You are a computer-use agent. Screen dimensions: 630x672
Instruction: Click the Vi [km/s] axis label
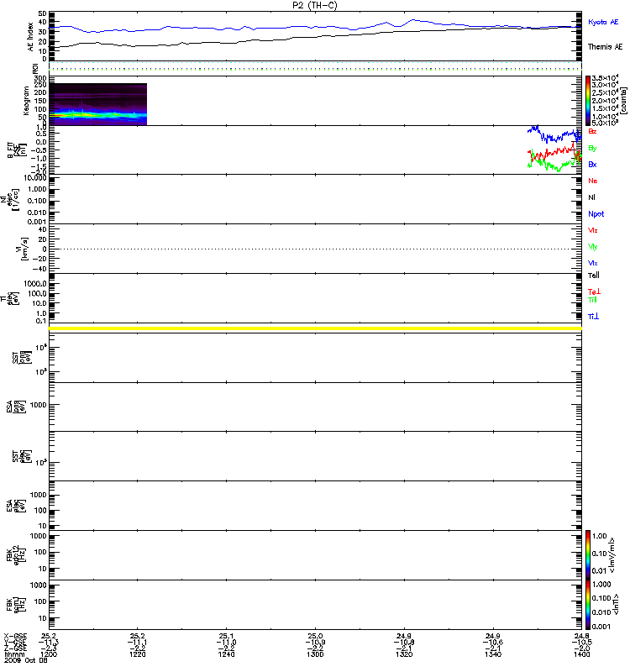pos(22,249)
